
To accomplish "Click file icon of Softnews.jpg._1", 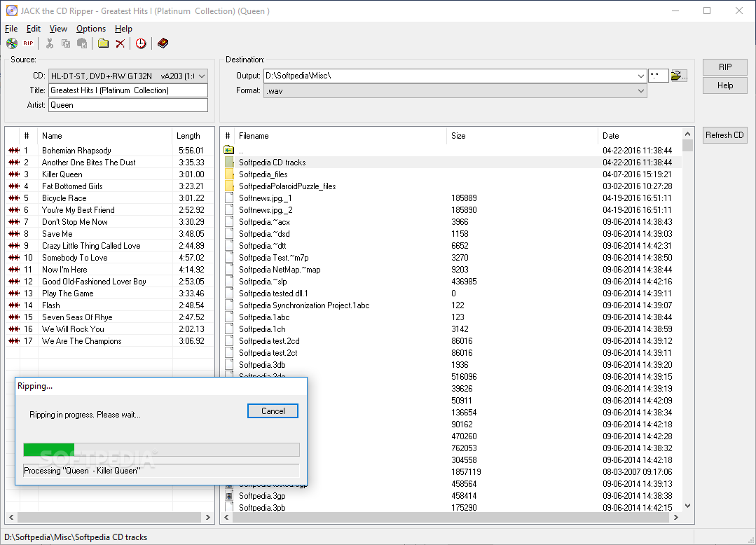I will tap(229, 198).
